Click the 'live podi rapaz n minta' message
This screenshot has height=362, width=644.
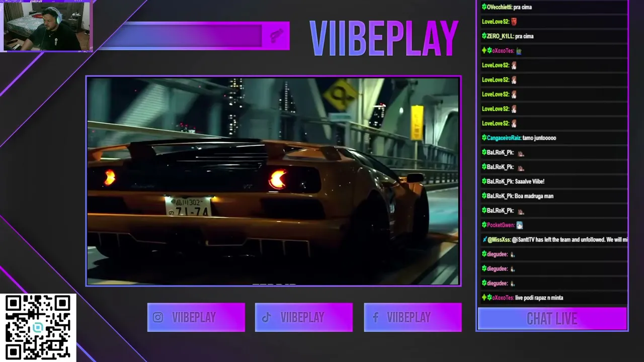point(539,298)
